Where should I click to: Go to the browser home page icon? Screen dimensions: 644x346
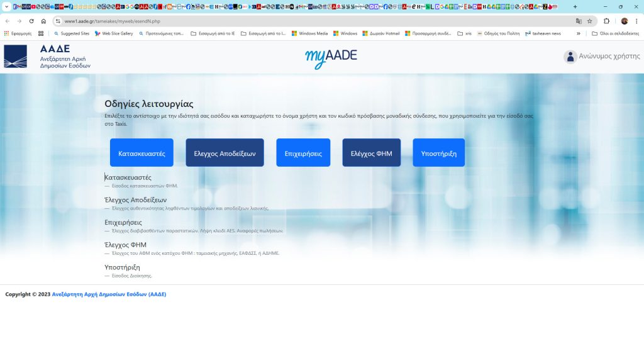43,21
